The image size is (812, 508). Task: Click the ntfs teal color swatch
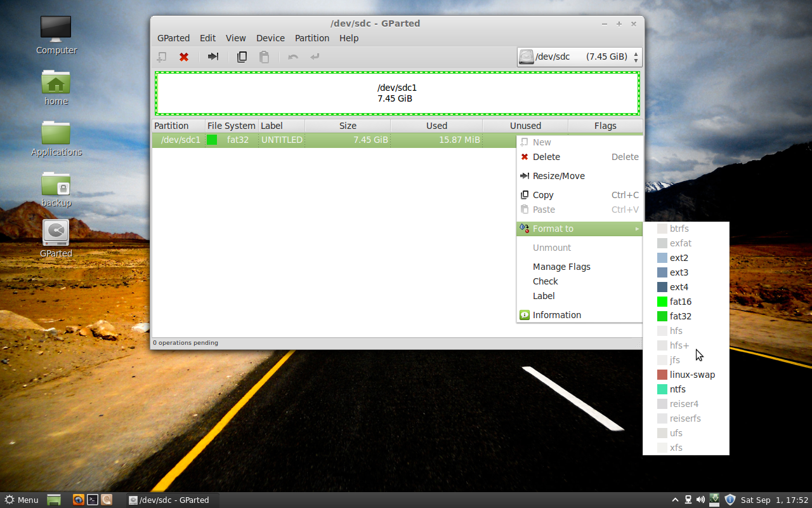point(662,389)
